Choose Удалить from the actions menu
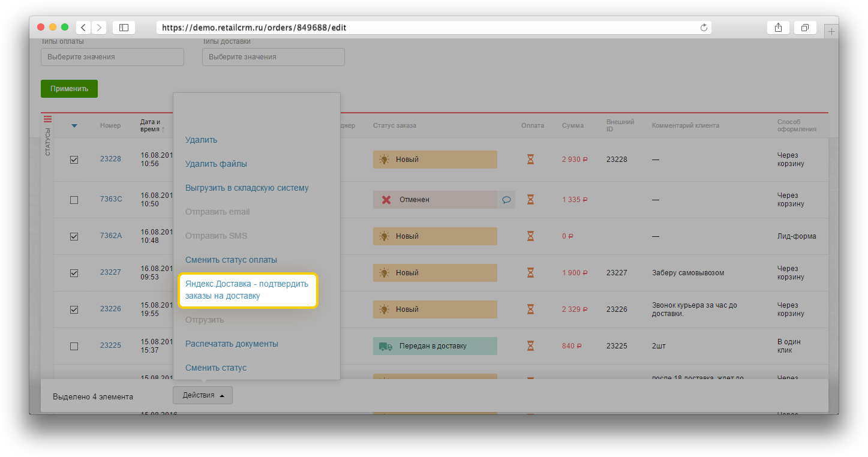 (201, 140)
